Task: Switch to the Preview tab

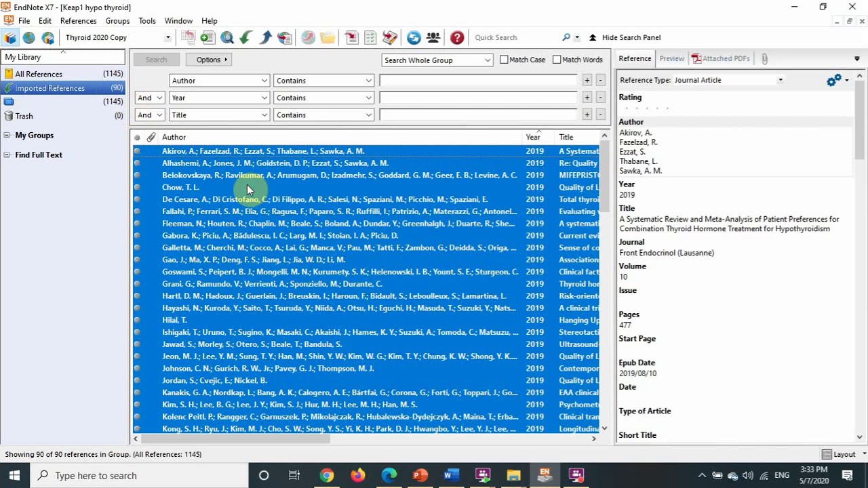Action: tap(671, 59)
